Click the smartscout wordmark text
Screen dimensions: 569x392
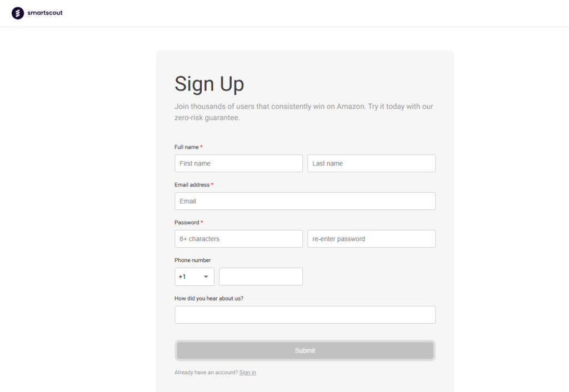tap(45, 13)
